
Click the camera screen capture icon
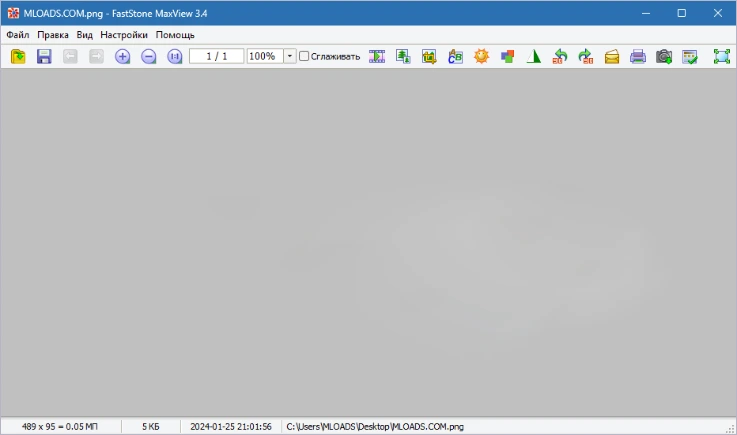point(664,57)
